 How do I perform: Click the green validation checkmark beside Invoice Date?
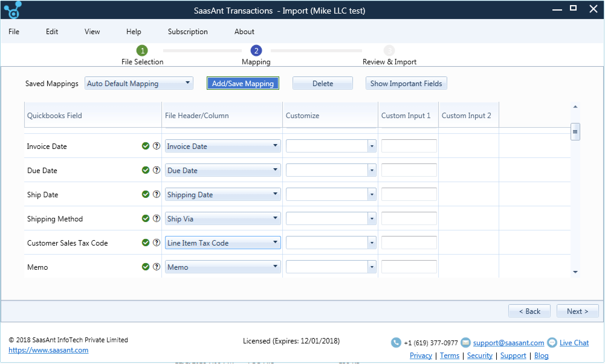[146, 146]
